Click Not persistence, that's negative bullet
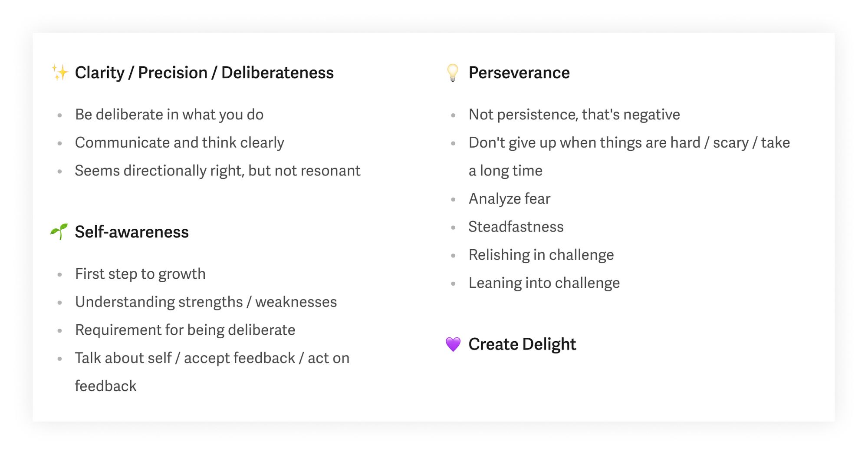Screen dimensions: 868x455 pos(574,115)
